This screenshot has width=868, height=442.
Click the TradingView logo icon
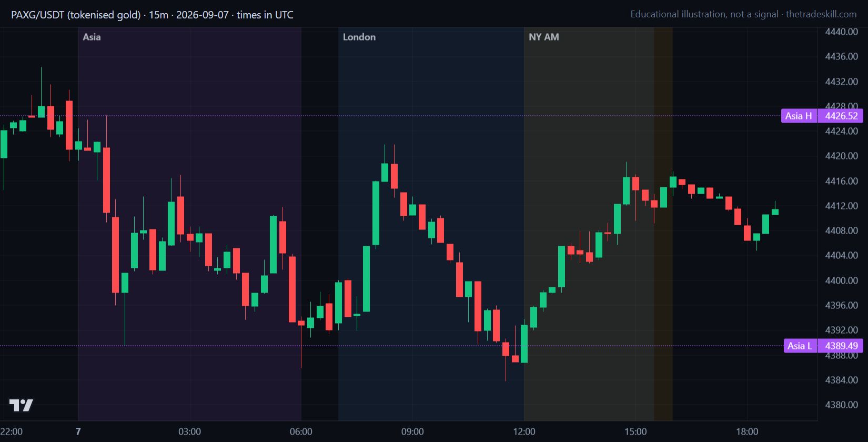[21, 405]
